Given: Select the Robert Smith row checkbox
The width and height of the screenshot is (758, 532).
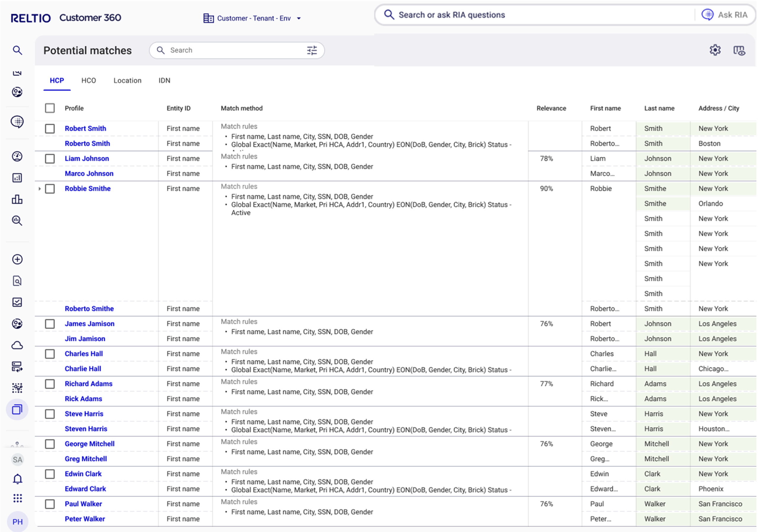Looking at the screenshot, I should tap(50, 129).
